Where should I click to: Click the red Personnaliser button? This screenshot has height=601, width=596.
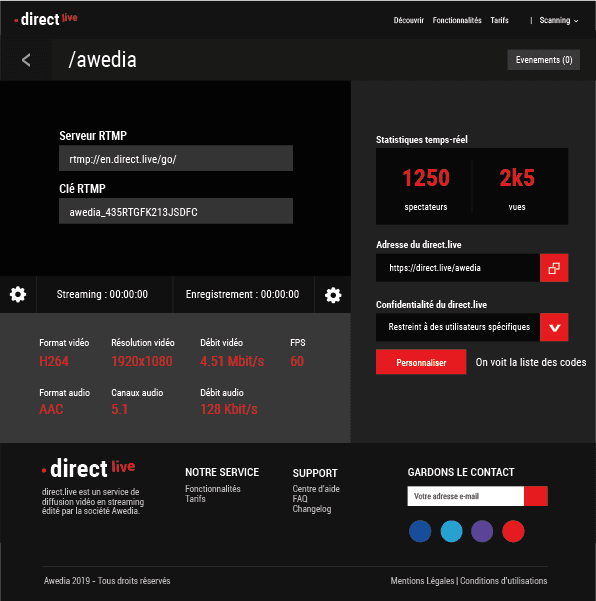(421, 362)
